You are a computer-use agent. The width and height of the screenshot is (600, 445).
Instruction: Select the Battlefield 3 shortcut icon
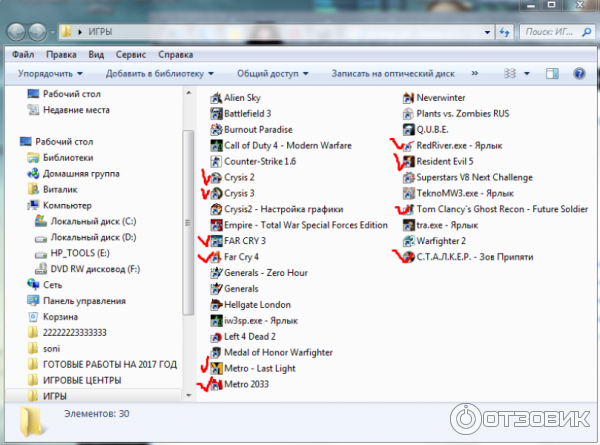tap(216, 114)
